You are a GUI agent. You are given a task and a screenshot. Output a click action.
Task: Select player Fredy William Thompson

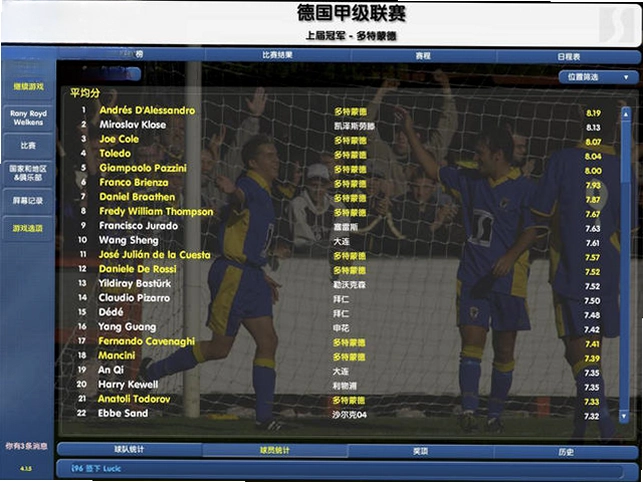(x=156, y=211)
